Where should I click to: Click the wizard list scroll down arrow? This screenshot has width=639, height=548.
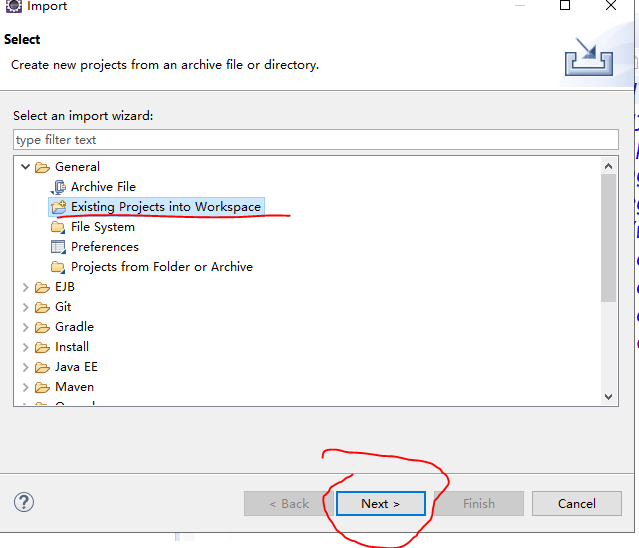608,397
